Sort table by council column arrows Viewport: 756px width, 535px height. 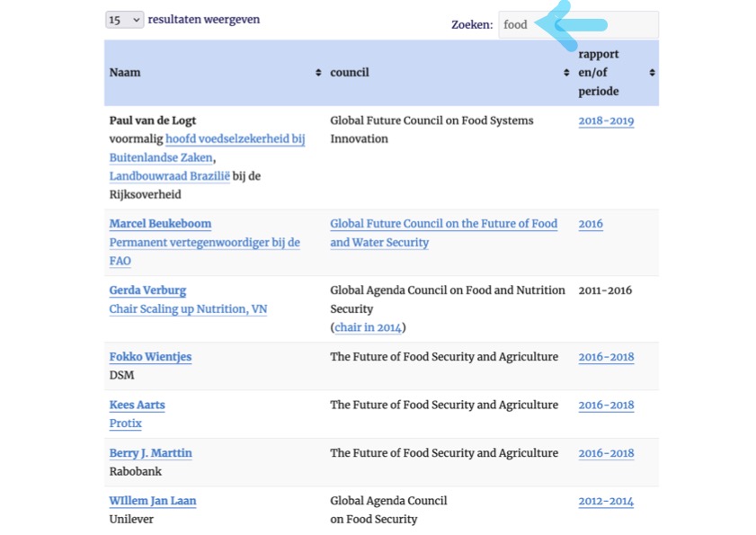566,72
